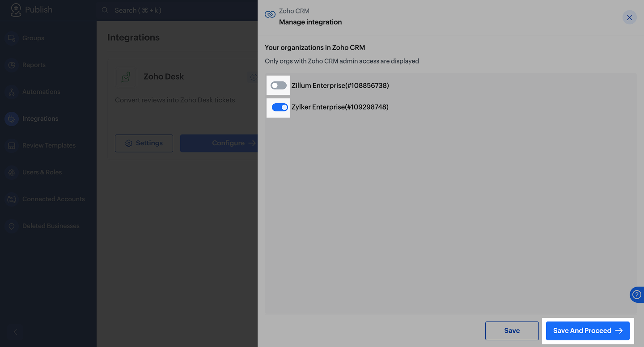Click the Zoho Desk logo icon
This screenshot has height=347, width=644.
coord(126,77)
